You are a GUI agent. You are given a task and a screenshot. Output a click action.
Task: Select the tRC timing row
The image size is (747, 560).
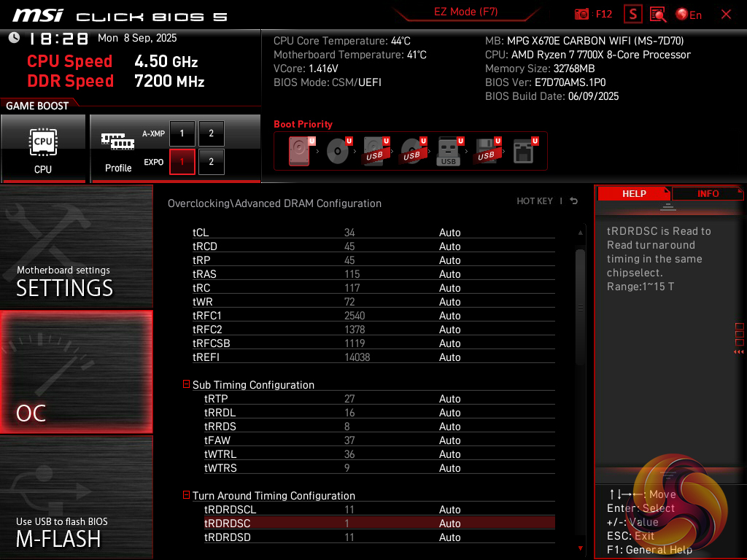point(373,287)
